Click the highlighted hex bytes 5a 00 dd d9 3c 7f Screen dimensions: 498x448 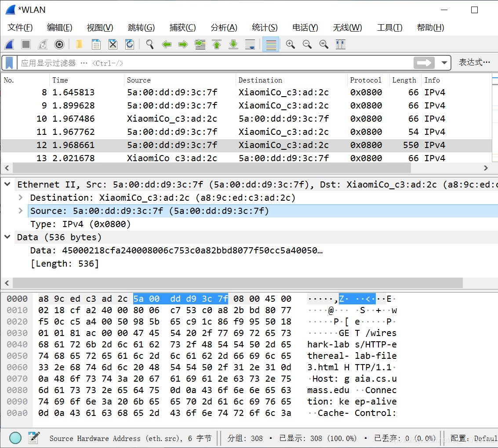180,299
